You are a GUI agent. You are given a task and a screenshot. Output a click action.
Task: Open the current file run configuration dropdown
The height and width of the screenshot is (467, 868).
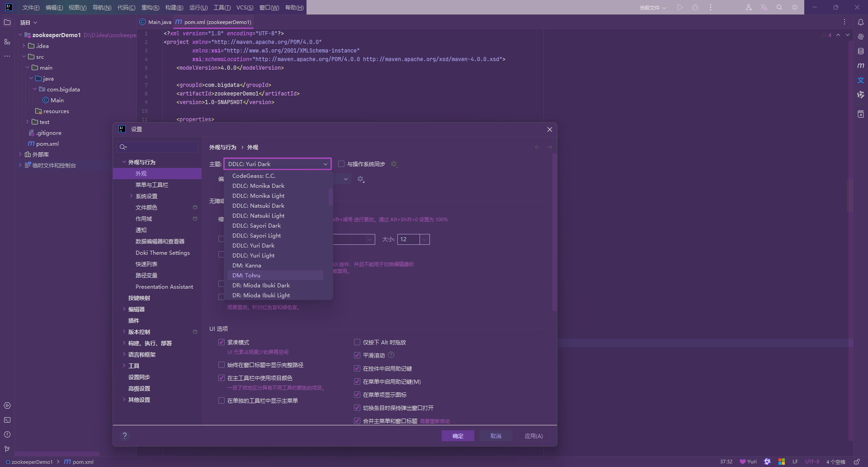653,8
